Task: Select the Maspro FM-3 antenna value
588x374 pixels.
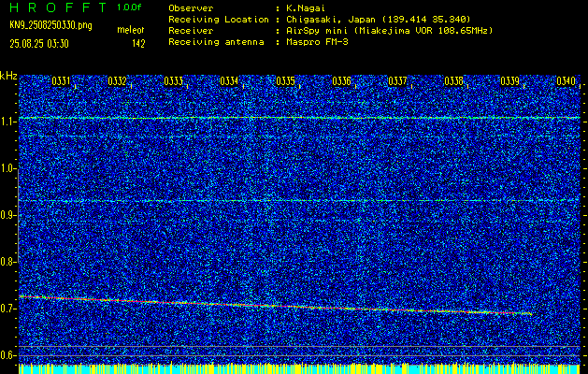Action: pos(317,42)
